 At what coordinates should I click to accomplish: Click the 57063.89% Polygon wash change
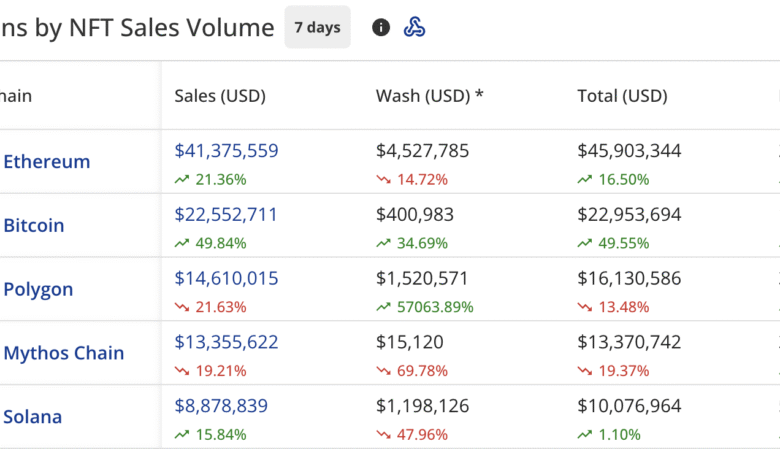click(425, 307)
